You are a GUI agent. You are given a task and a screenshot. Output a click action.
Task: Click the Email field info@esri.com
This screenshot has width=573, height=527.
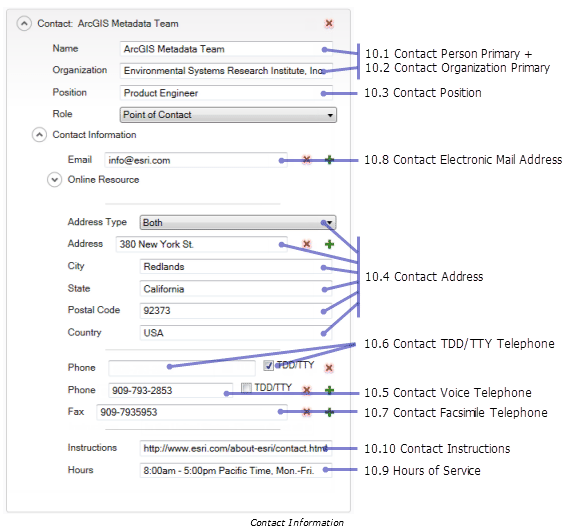coord(196,160)
